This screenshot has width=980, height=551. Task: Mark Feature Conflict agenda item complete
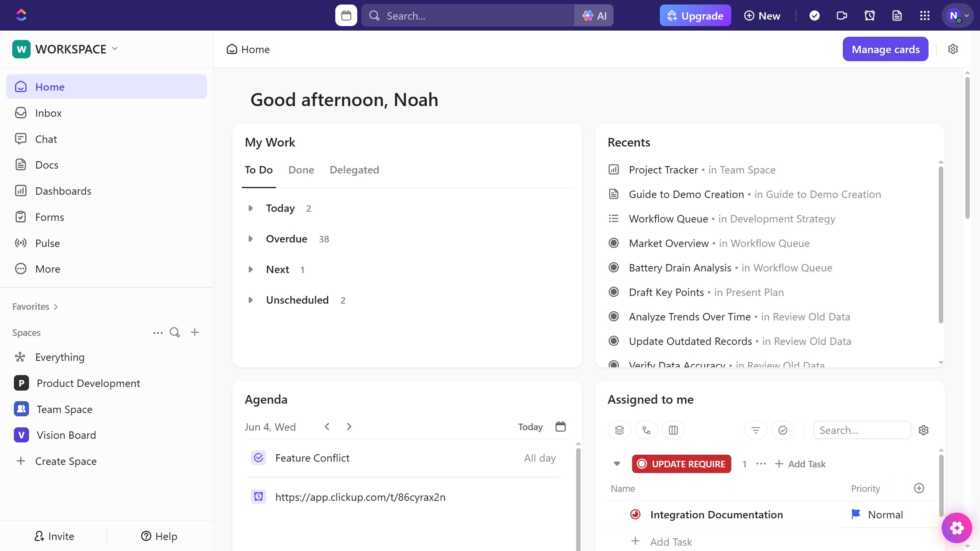(x=258, y=458)
